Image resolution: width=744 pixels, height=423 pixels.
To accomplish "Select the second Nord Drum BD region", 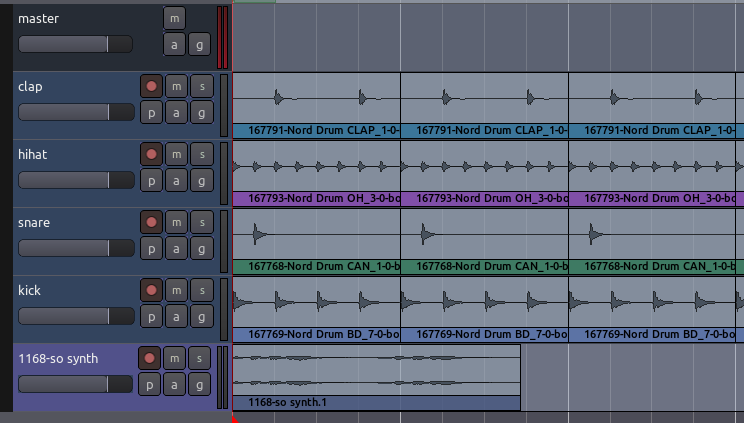I will coord(484,309).
